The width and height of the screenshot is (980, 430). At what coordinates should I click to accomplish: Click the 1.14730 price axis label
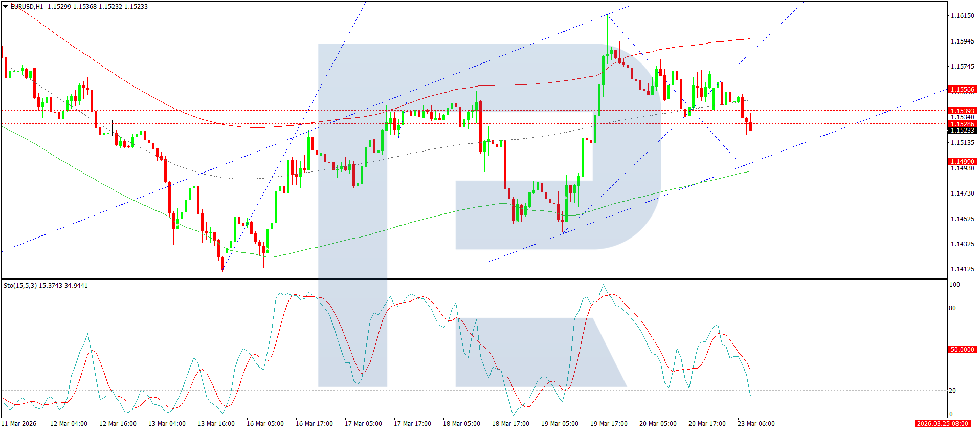(x=962, y=193)
